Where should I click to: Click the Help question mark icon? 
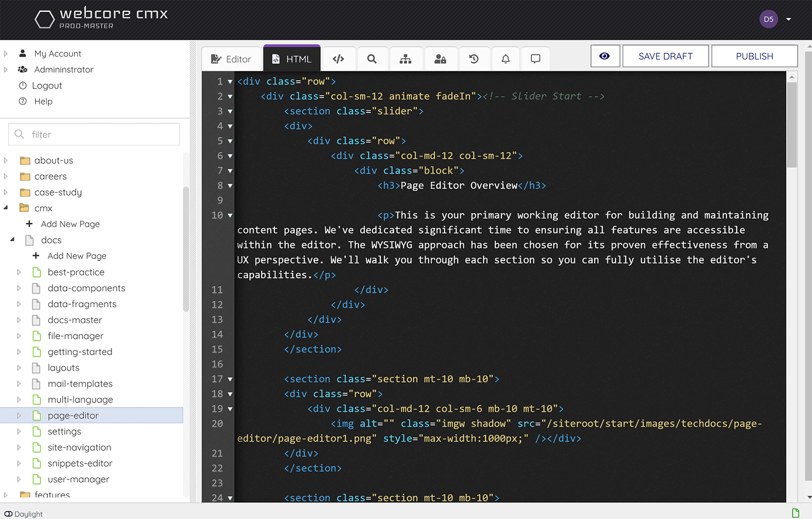(x=23, y=101)
